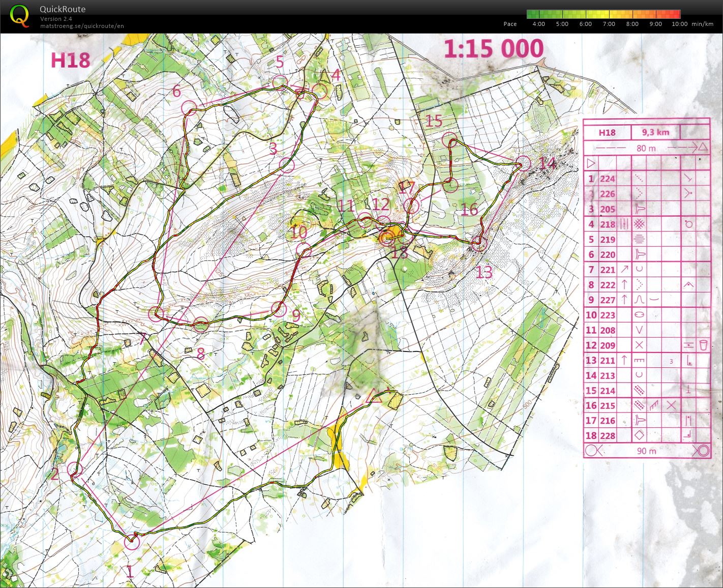Click the 1:15 000 scale text

(494, 49)
